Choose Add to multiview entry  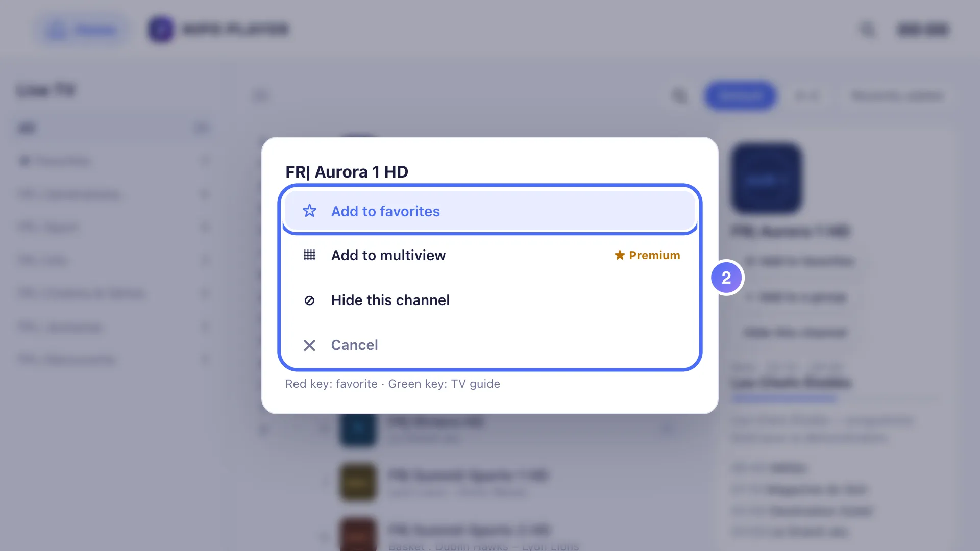point(490,255)
